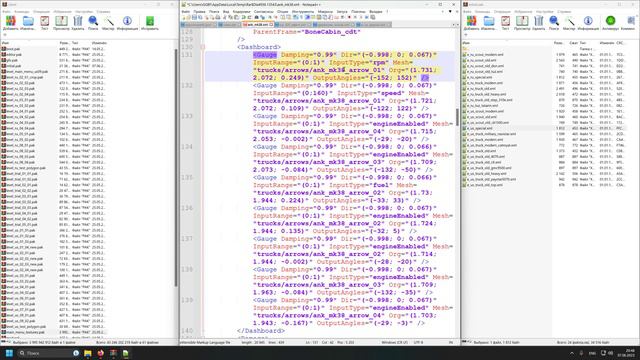Open Кодировки menu in Notepad++
Screen dimensions: 640x360
coord(241,12)
